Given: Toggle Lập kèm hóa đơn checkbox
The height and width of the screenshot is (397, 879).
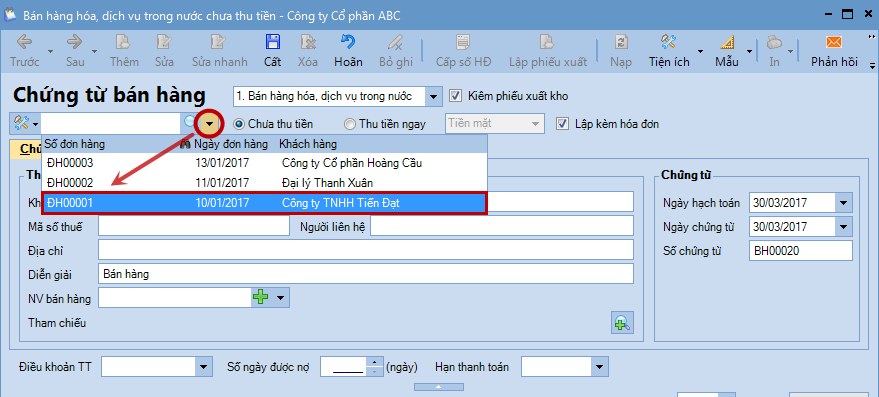Looking at the screenshot, I should [562, 123].
